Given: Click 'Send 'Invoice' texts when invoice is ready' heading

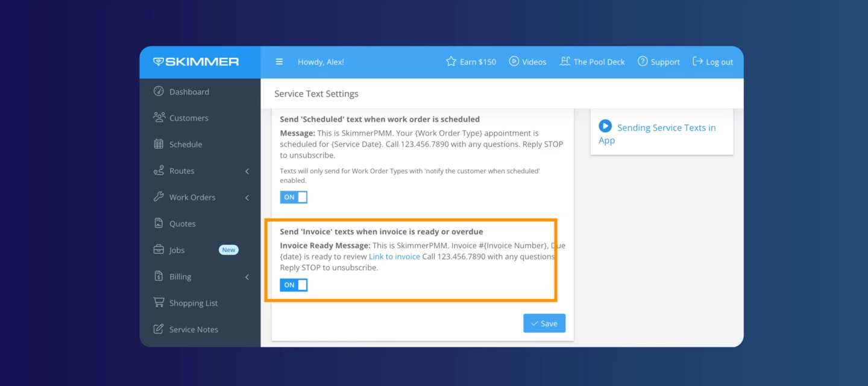Looking at the screenshot, I should coord(382,232).
